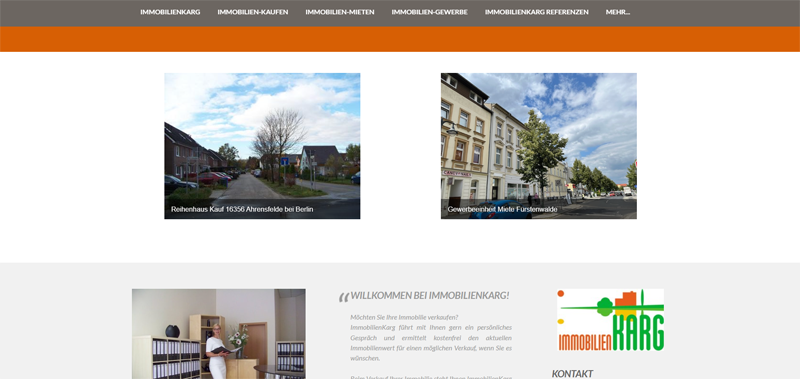Open IMMOBILIENKARG REFERENZEN page
This screenshot has width=800, height=379.
click(x=537, y=12)
